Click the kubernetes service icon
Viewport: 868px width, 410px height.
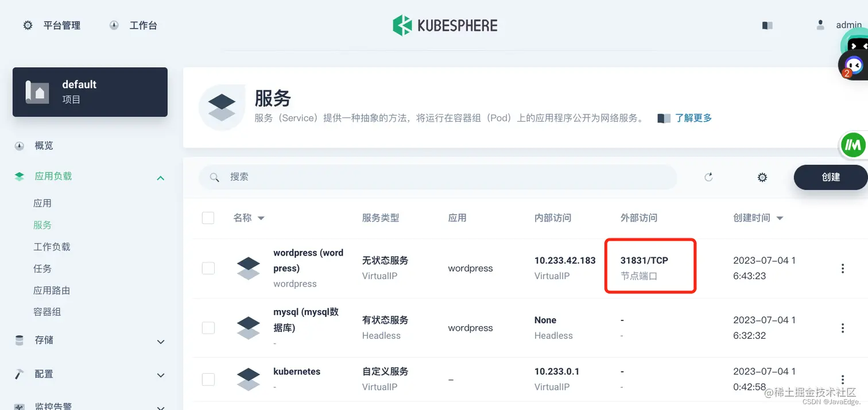pos(249,379)
